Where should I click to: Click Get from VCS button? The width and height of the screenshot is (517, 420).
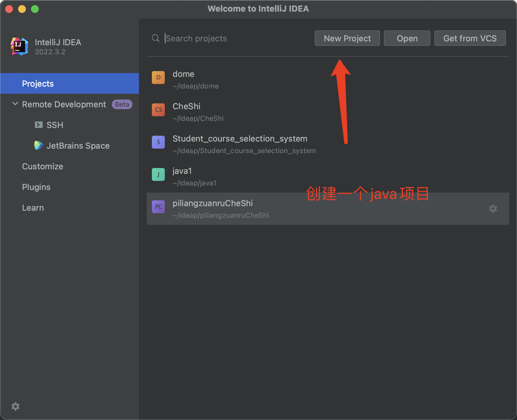pos(470,38)
